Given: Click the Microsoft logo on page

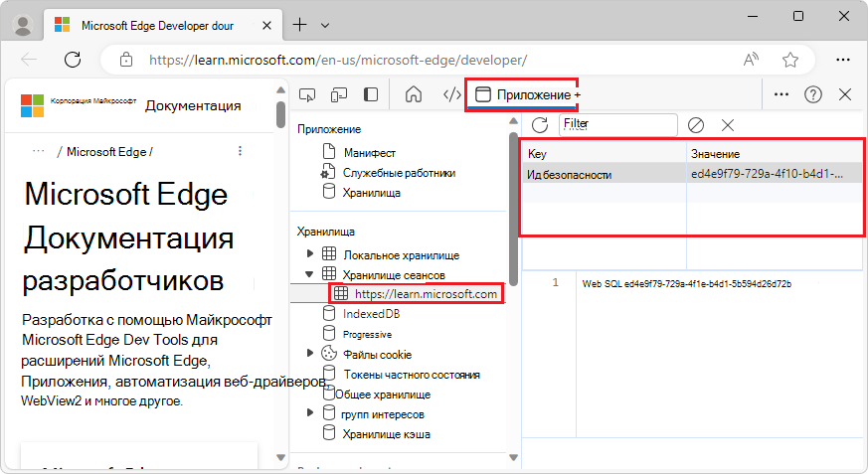Looking at the screenshot, I should [32, 105].
